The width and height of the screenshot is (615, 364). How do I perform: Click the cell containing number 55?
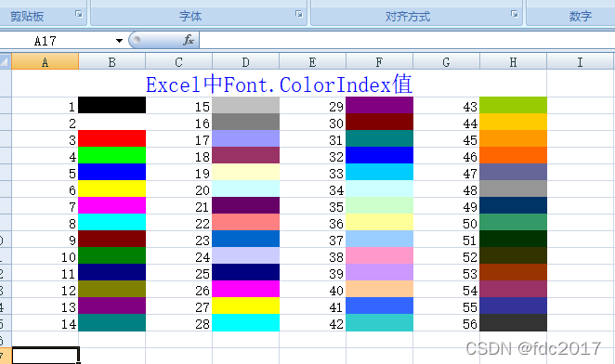pyautogui.click(x=446, y=305)
